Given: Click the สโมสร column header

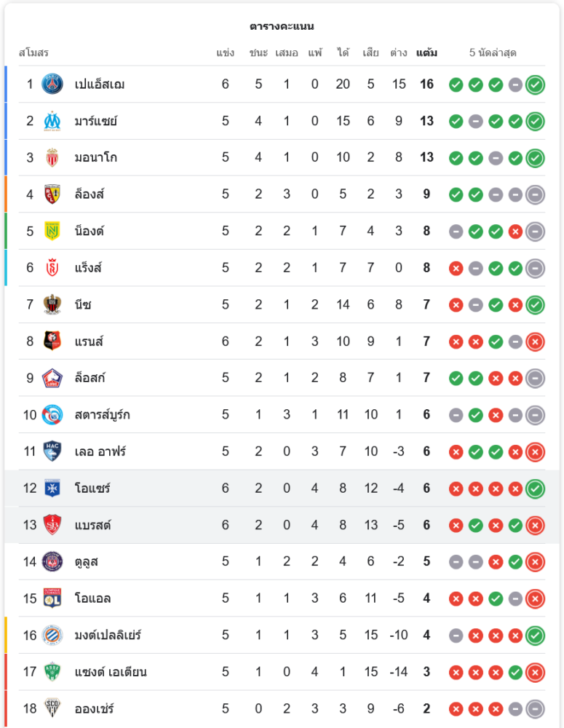Looking at the screenshot, I should pyautogui.click(x=33, y=53).
